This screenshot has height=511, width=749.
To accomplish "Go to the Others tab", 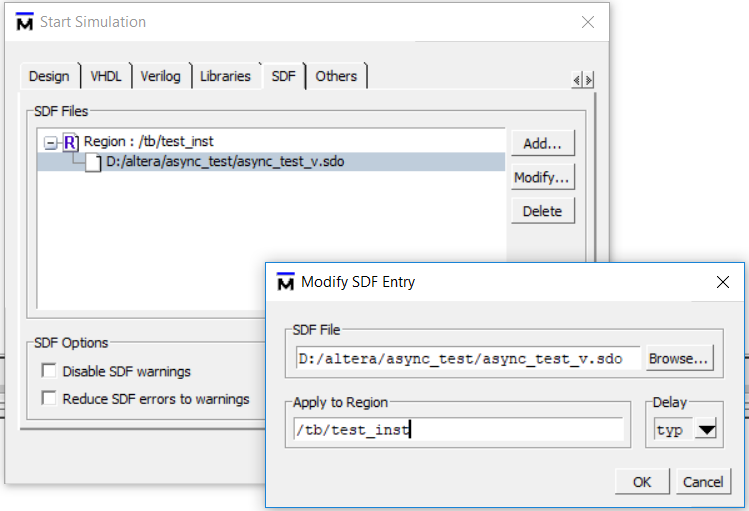I will coord(336,76).
